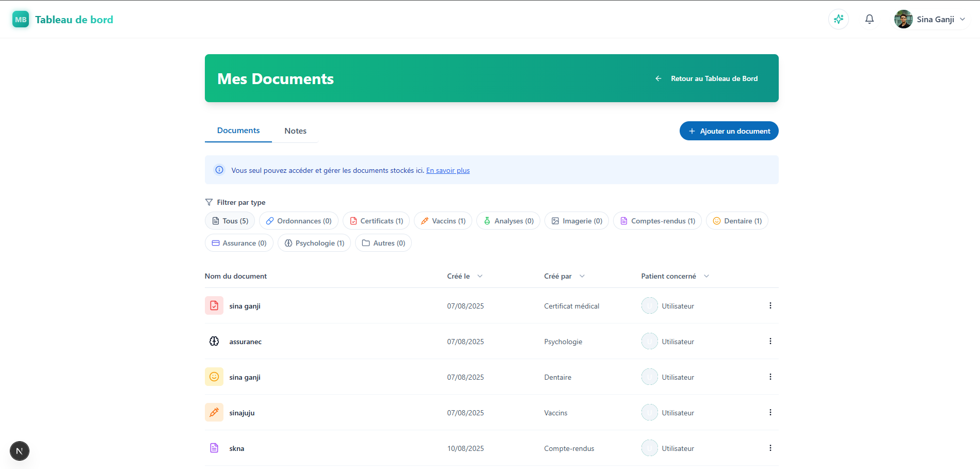Click the Utilisateur avatar in Dentaire row
The image size is (980, 469).
(650, 377)
